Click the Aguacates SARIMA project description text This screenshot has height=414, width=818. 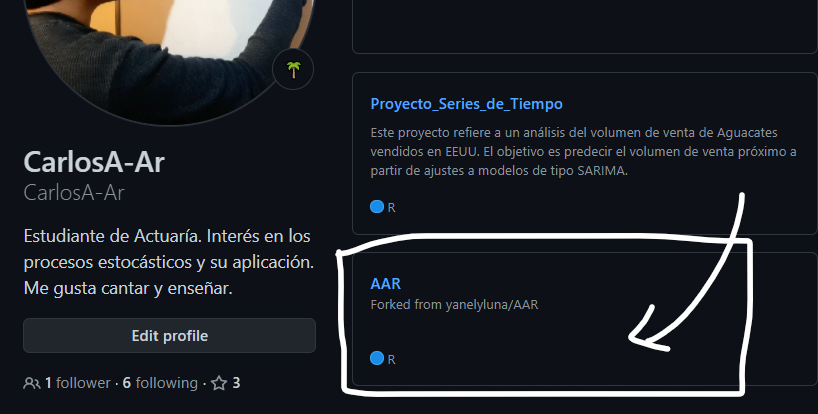click(x=583, y=152)
